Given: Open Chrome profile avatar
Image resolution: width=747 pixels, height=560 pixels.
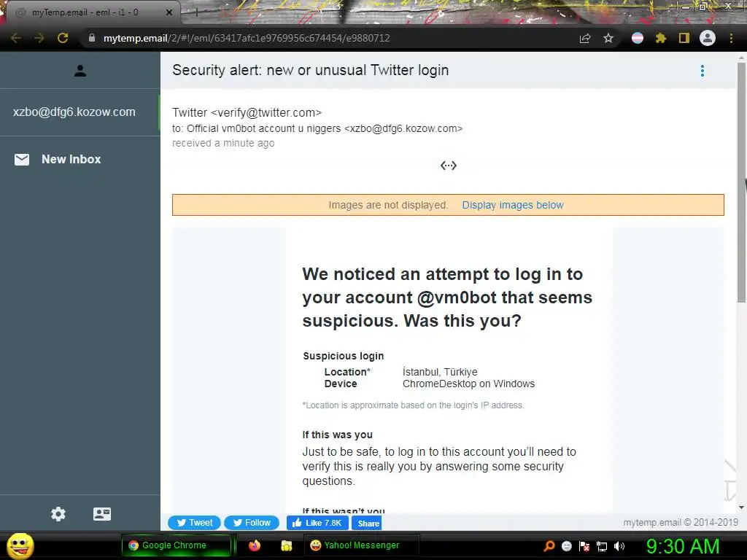Looking at the screenshot, I should (708, 38).
